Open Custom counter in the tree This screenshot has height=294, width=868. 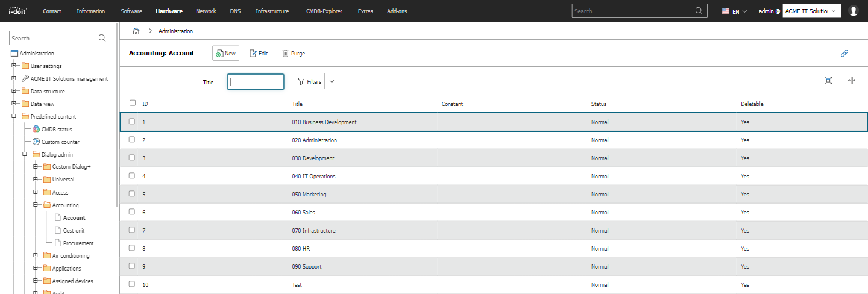click(x=60, y=142)
